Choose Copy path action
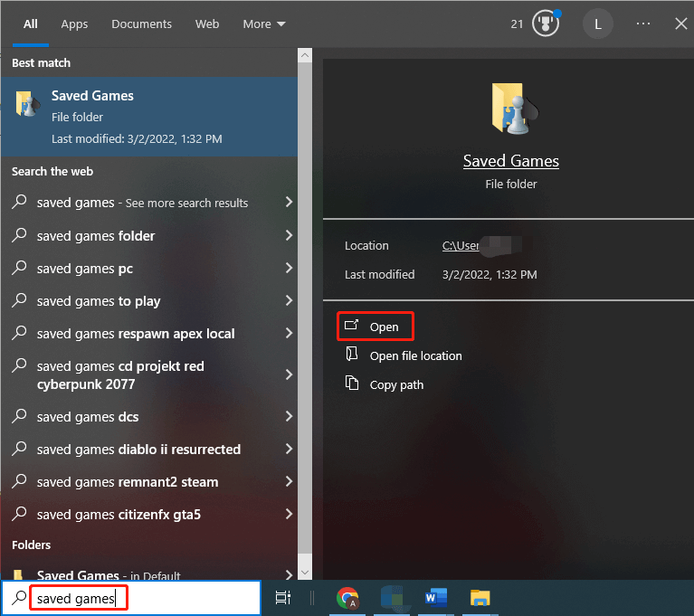694x616 pixels. pyautogui.click(x=396, y=384)
